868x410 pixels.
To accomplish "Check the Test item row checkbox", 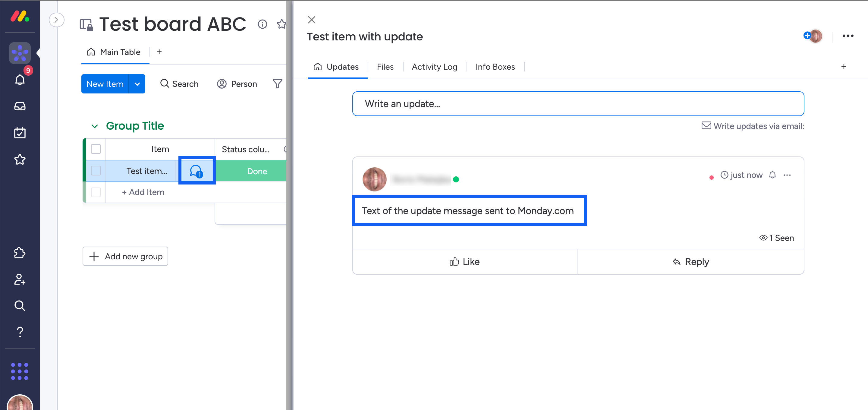I will [x=96, y=171].
